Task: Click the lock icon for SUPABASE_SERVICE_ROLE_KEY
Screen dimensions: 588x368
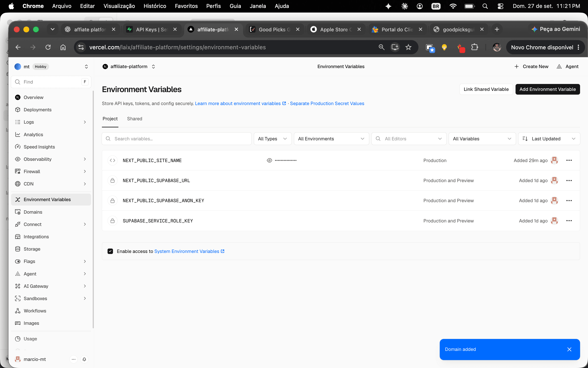Action: click(x=112, y=221)
